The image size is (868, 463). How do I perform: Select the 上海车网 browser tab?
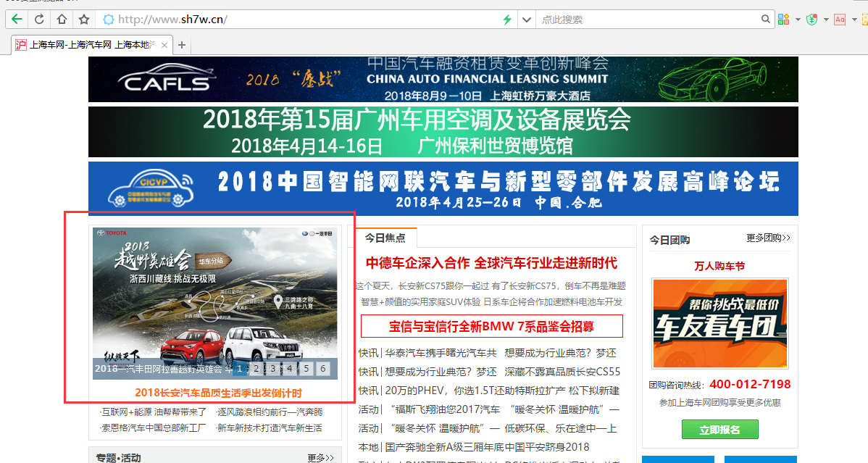pyautogui.click(x=91, y=45)
